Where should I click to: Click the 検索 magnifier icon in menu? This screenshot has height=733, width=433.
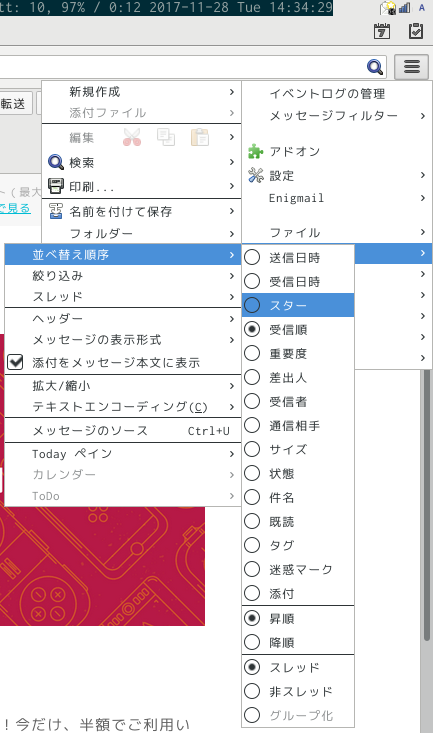pyautogui.click(x=56, y=162)
